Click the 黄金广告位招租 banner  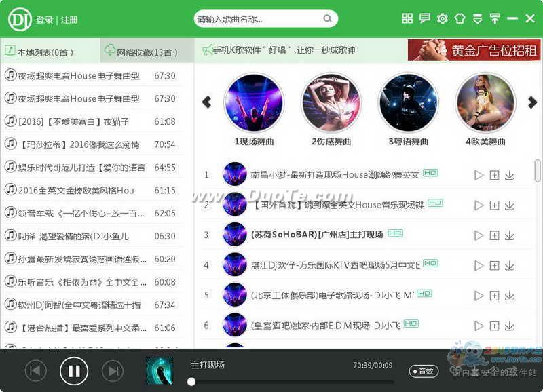click(474, 50)
